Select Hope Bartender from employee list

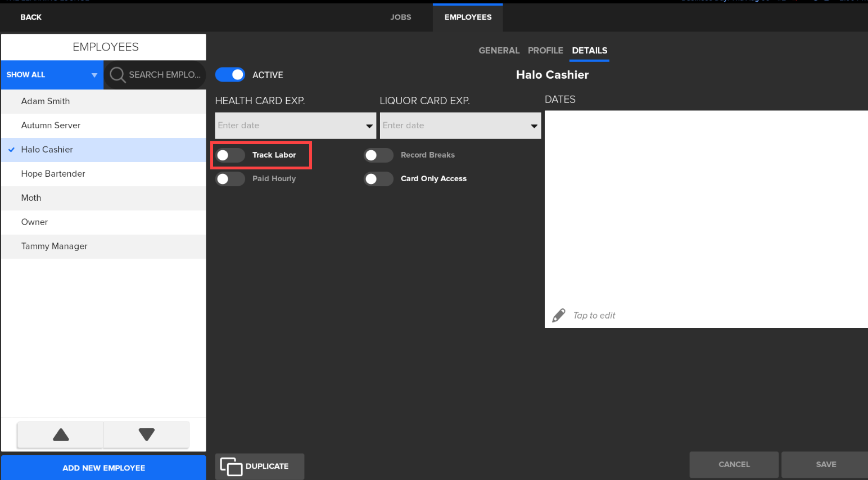tap(53, 174)
